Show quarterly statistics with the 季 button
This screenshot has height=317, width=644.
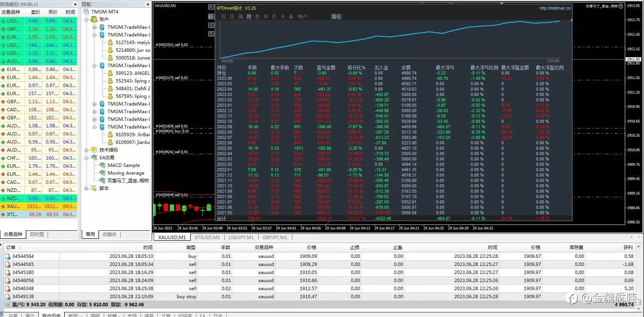257,17
